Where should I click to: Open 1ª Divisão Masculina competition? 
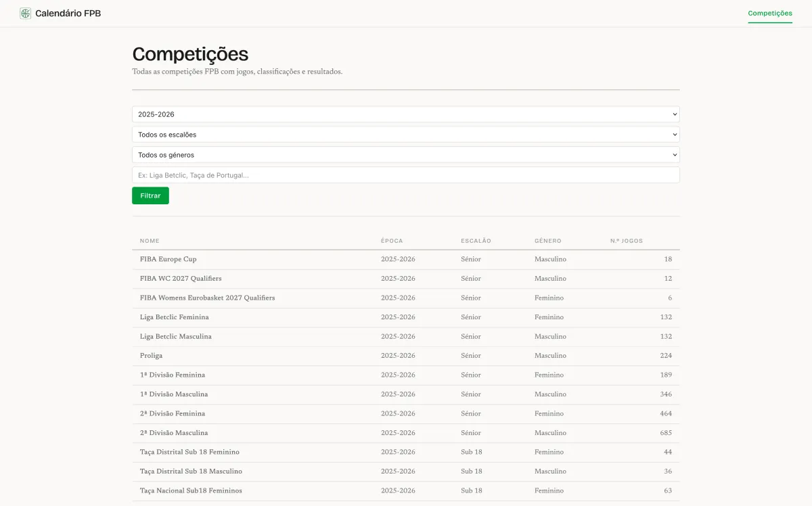(173, 394)
